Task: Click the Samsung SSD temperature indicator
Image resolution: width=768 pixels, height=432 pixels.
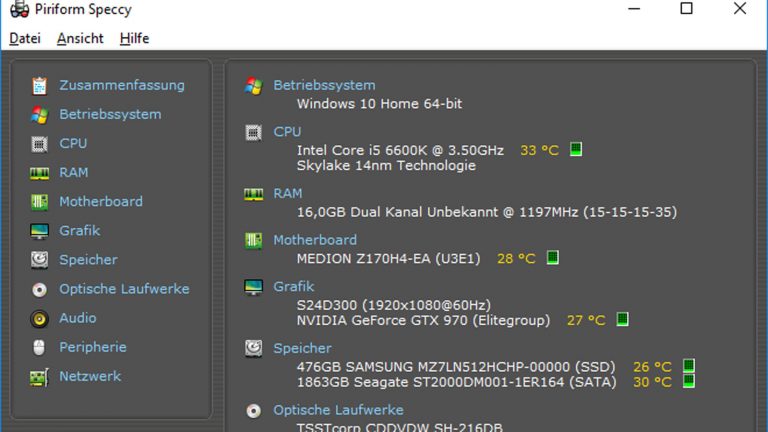Action: click(688, 366)
